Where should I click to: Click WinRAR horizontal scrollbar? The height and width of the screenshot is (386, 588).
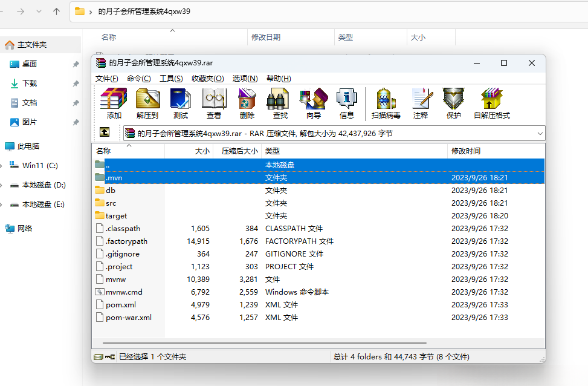pyautogui.click(x=264, y=343)
